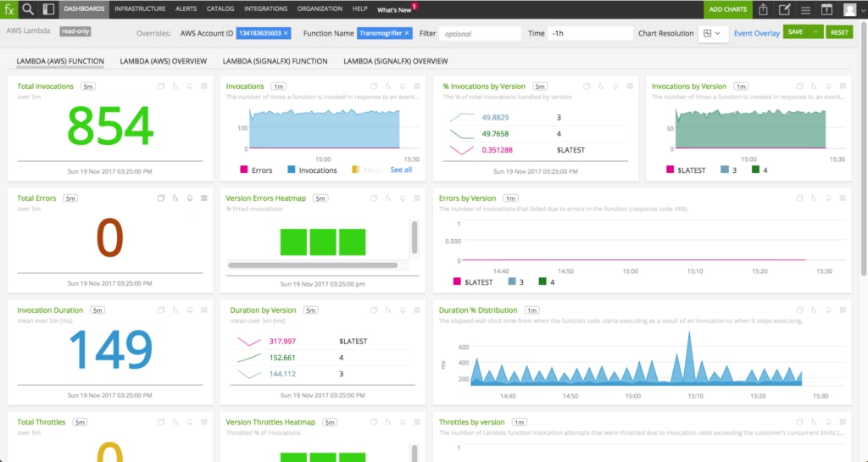Click the page vertical scrollbar
This screenshot has height=462, width=868.
(864, 149)
